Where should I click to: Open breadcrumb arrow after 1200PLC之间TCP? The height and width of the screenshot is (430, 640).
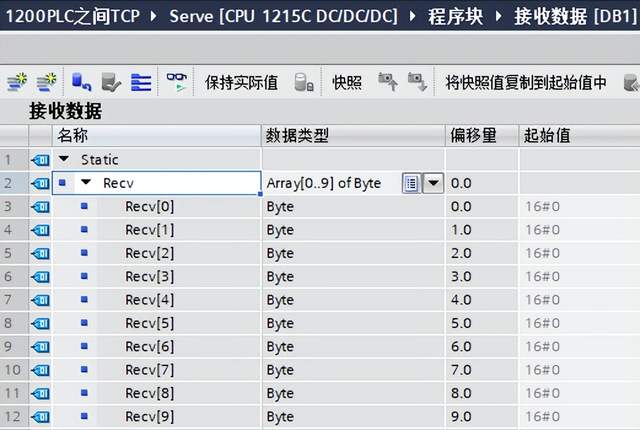point(154,16)
